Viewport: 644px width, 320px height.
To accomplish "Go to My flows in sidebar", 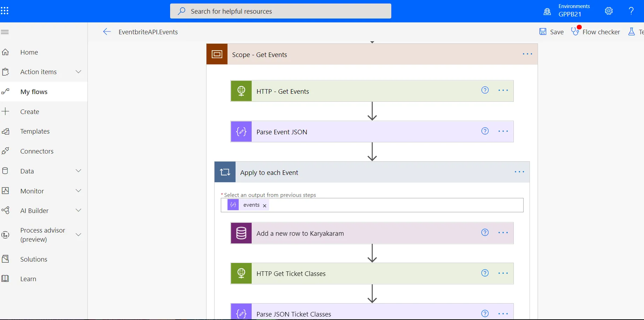I will (x=34, y=92).
